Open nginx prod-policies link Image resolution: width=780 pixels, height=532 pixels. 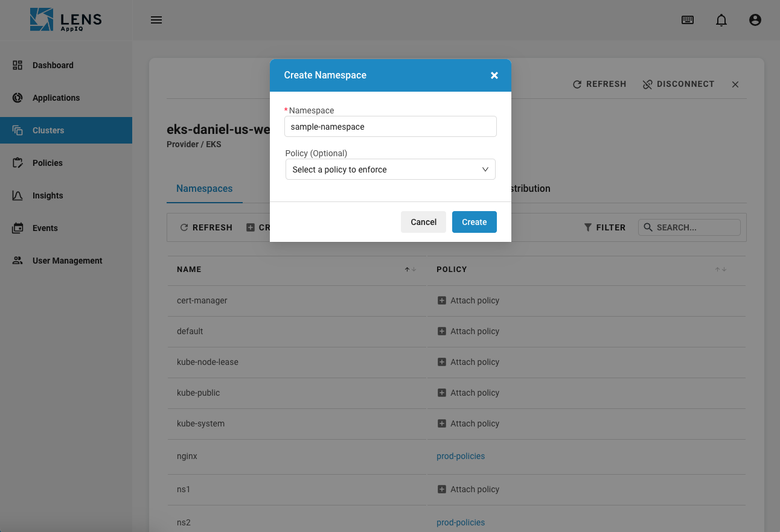(461, 456)
